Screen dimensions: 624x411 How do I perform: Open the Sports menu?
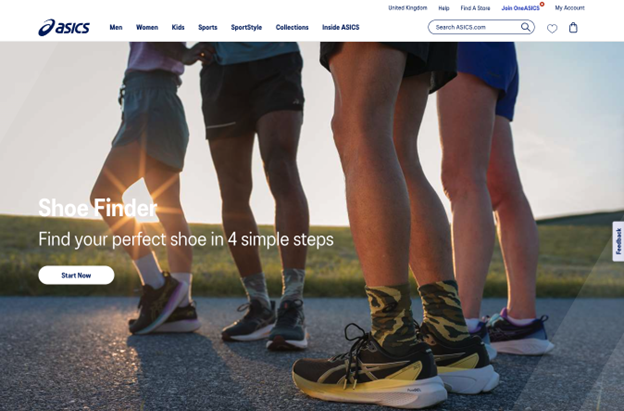(208, 27)
